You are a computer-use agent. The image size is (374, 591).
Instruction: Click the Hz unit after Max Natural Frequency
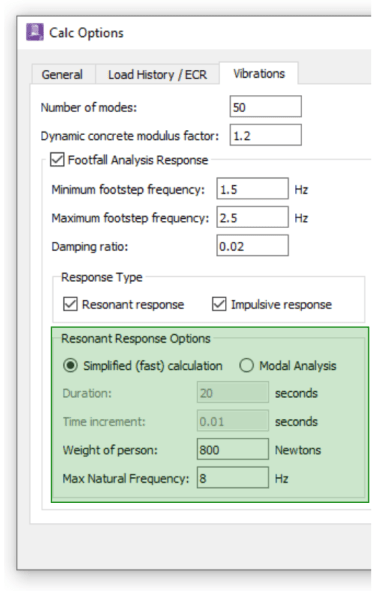point(282,478)
